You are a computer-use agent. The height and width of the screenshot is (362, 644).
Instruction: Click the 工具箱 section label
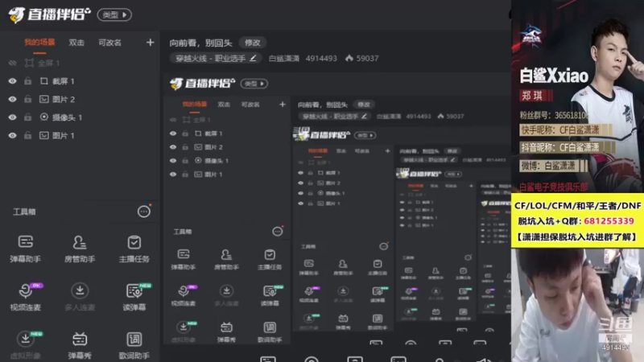point(24,212)
